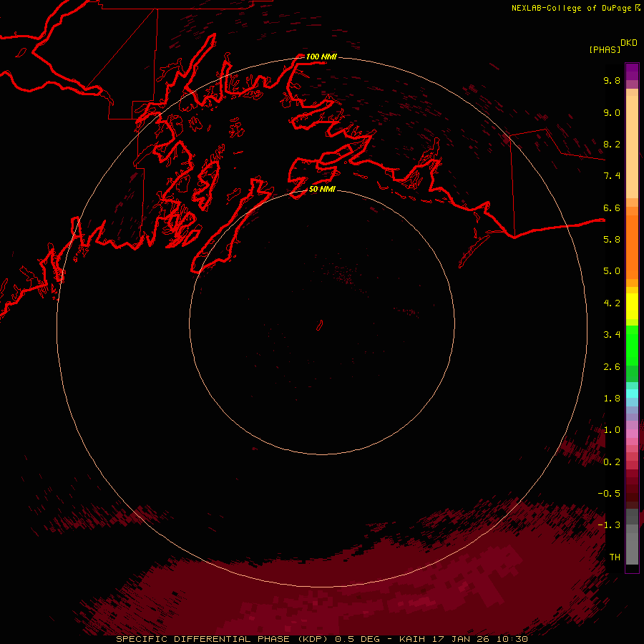Click the -0.5 legend value
Viewport: 644px width, 644px height.
point(609,494)
